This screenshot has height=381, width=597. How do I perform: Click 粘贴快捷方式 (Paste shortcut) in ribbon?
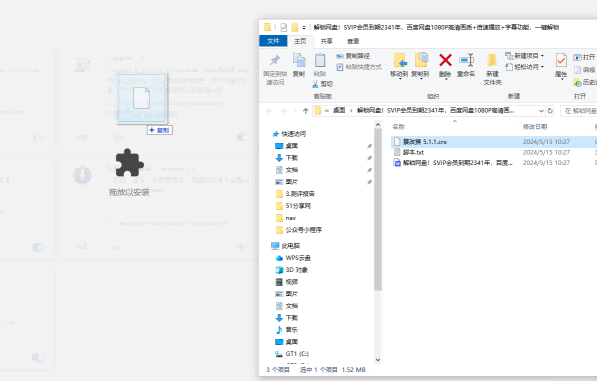click(359, 67)
